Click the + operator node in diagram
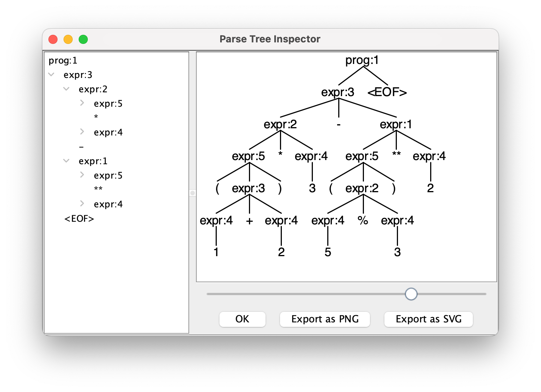The height and width of the screenshot is (392, 541). pos(249,221)
